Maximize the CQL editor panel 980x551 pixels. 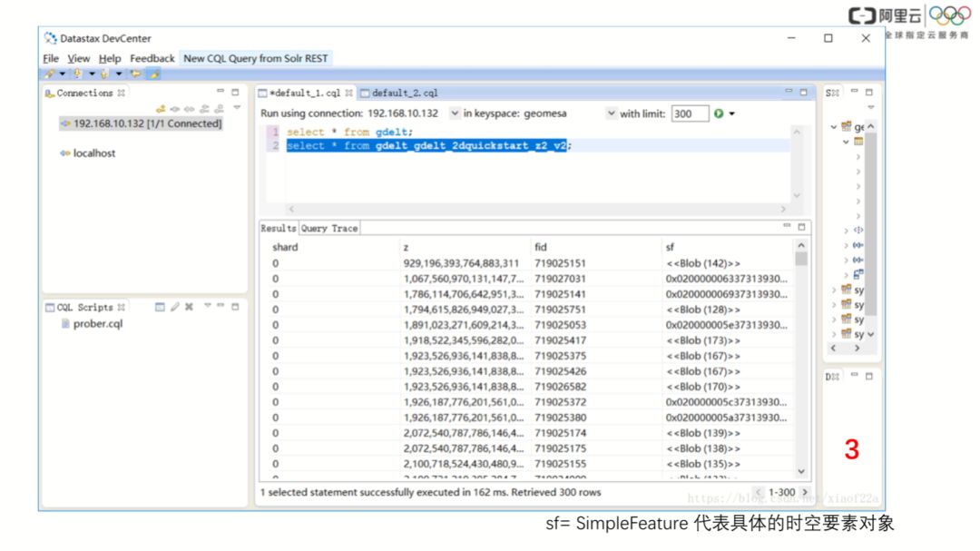pyautogui.click(x=803, y=92)
